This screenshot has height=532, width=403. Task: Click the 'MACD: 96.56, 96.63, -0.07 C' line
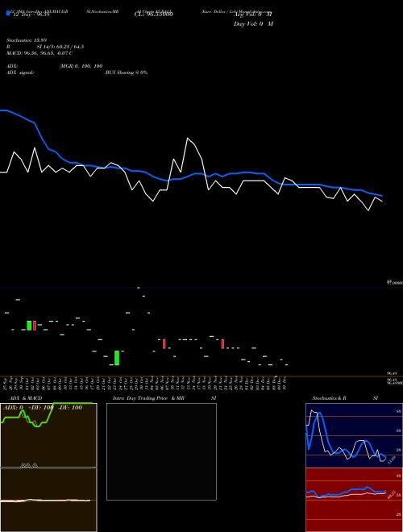click(39, 53)
